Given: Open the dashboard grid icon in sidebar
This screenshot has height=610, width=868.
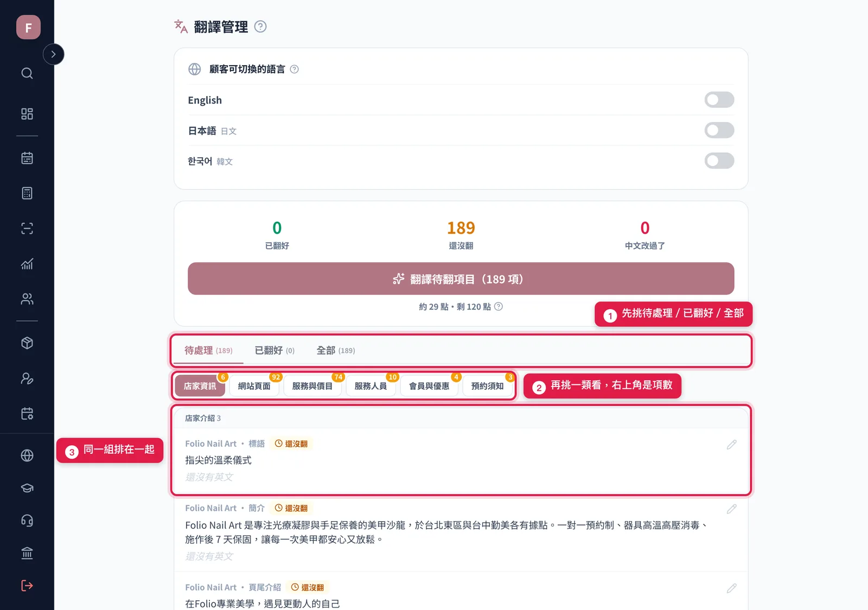Looking at the screenshot, I should [27, 114].
